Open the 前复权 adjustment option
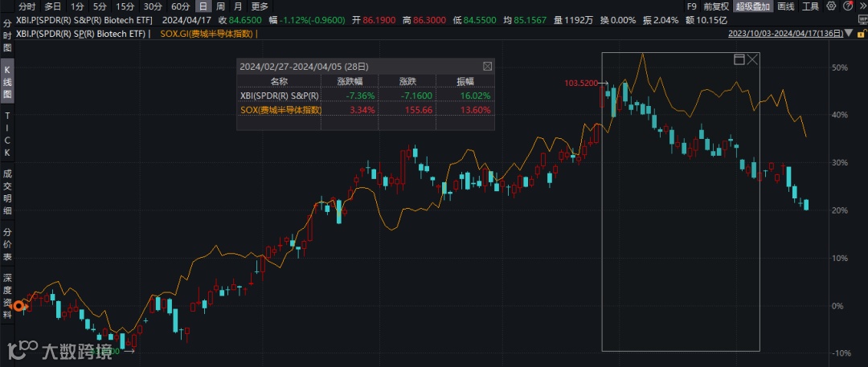868x367 pixels. pyautogui.click(x=716, y=6)
